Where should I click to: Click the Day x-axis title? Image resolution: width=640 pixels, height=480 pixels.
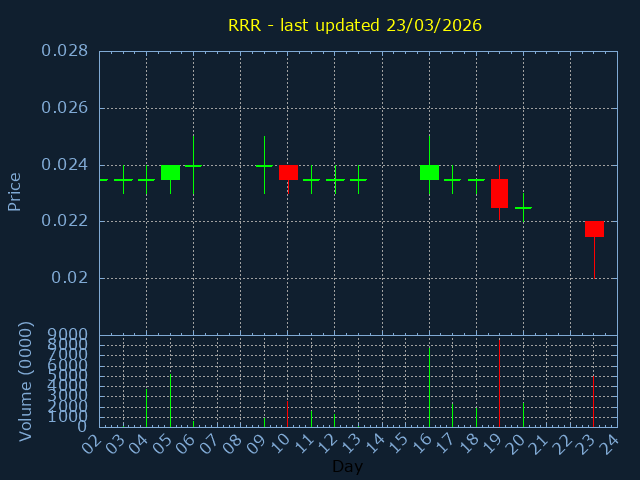pos(347,466)
